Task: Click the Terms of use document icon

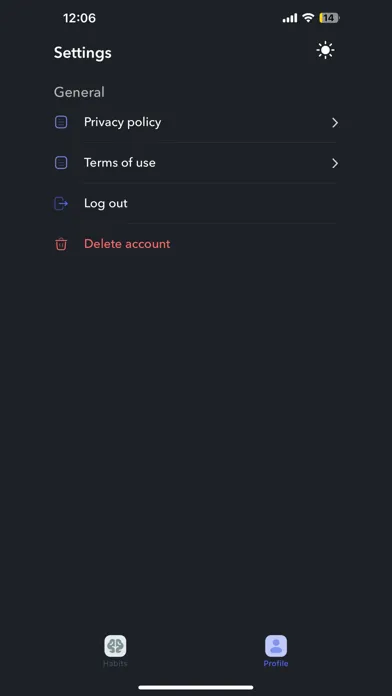Action: (x=61, y=163)
